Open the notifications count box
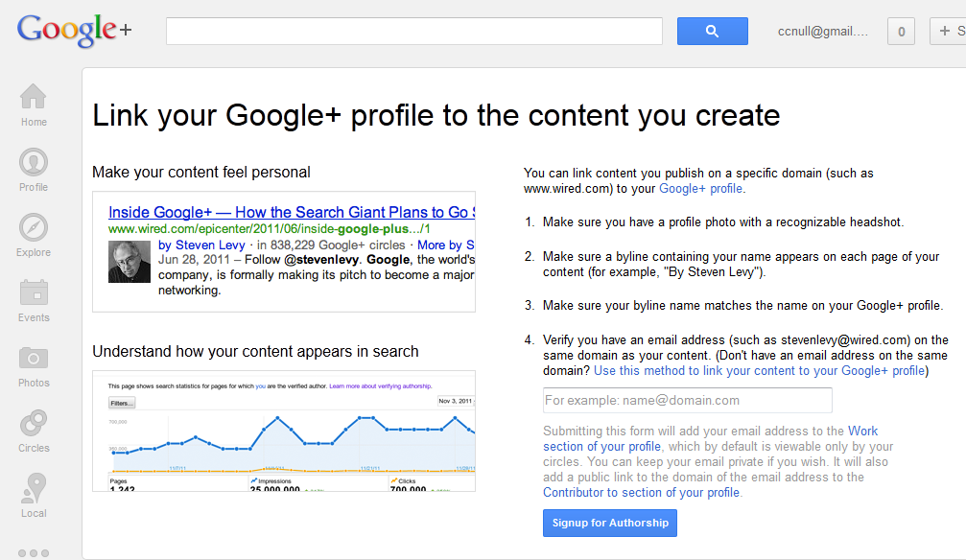 click(901, 31)
